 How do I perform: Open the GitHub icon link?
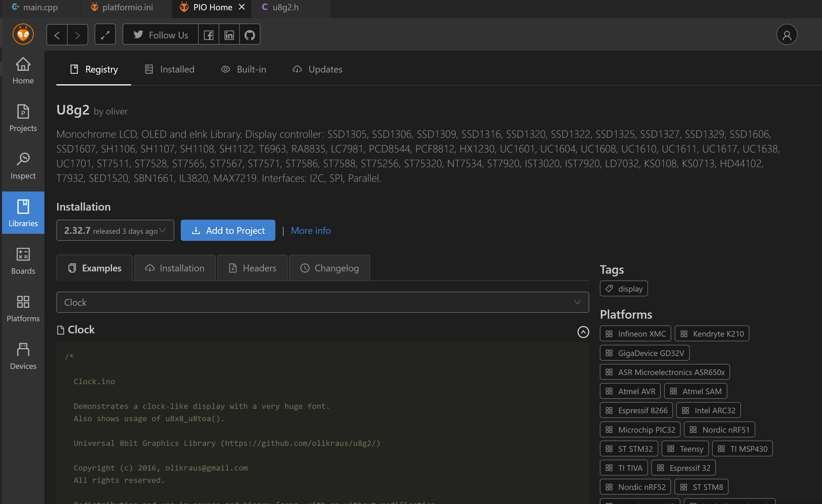coord(250,35)
